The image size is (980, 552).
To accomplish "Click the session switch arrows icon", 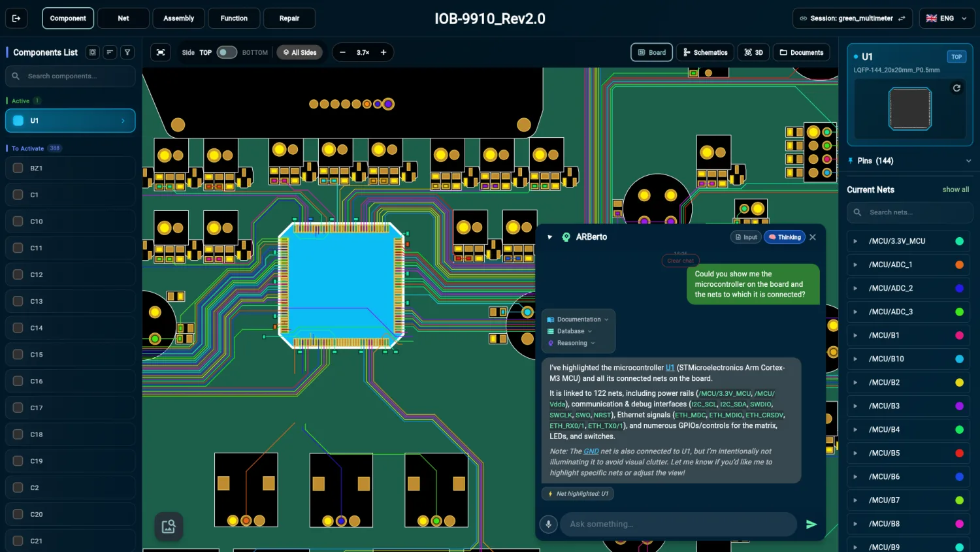I will click(902, 18).
